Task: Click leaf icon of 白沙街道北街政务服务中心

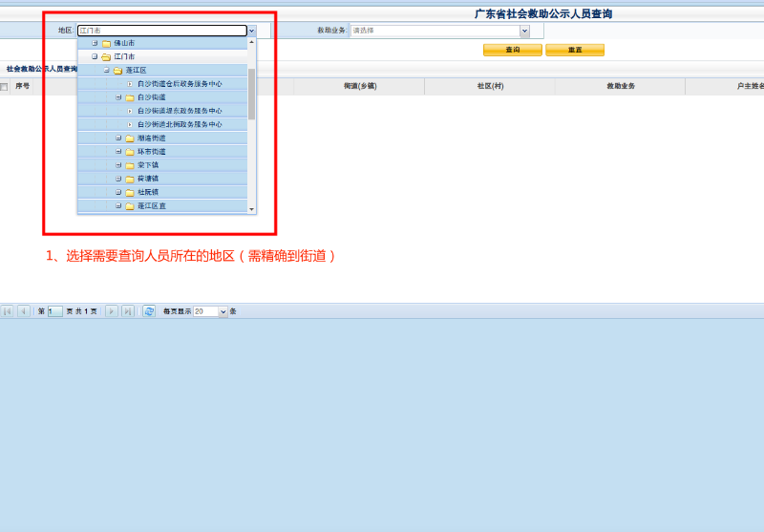Action: click(130, 125)
